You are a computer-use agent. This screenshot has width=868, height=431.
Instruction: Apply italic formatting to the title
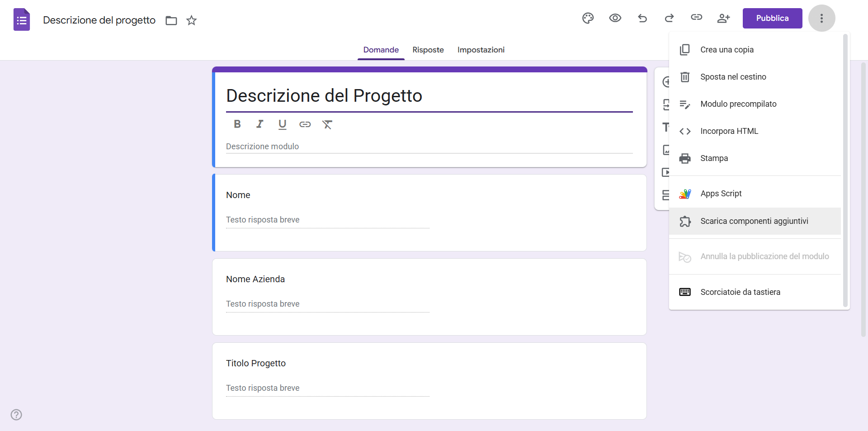[x=260, y=124]
